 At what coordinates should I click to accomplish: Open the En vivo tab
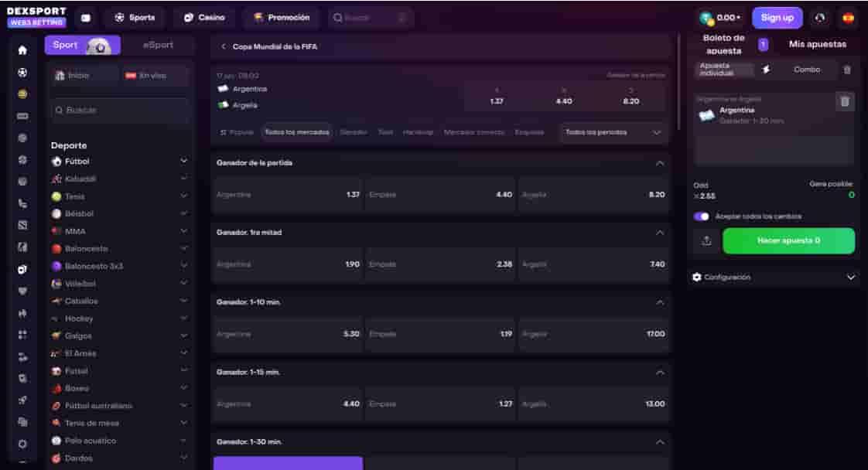point(154,76)
